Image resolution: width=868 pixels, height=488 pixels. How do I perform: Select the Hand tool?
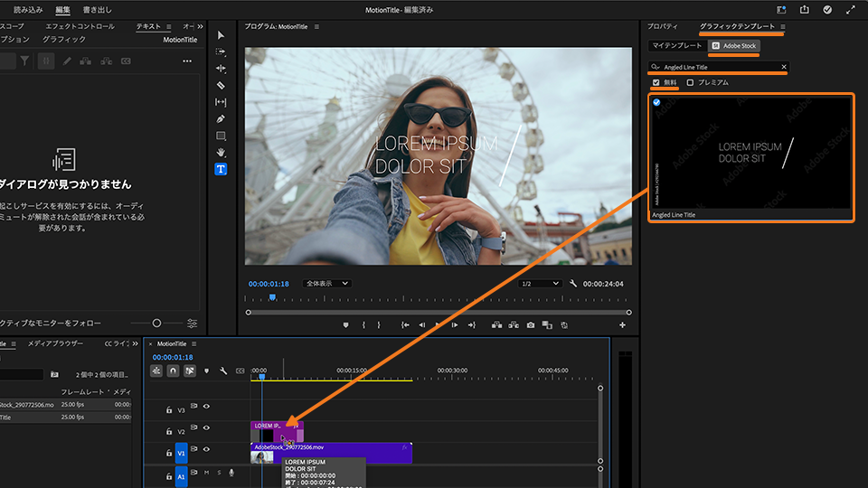tap(221, 153)
